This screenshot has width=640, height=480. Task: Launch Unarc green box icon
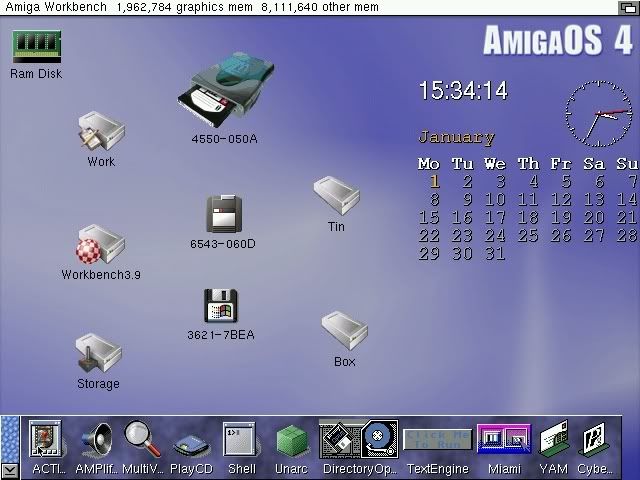pyautogui.click(x=291, y=440)
